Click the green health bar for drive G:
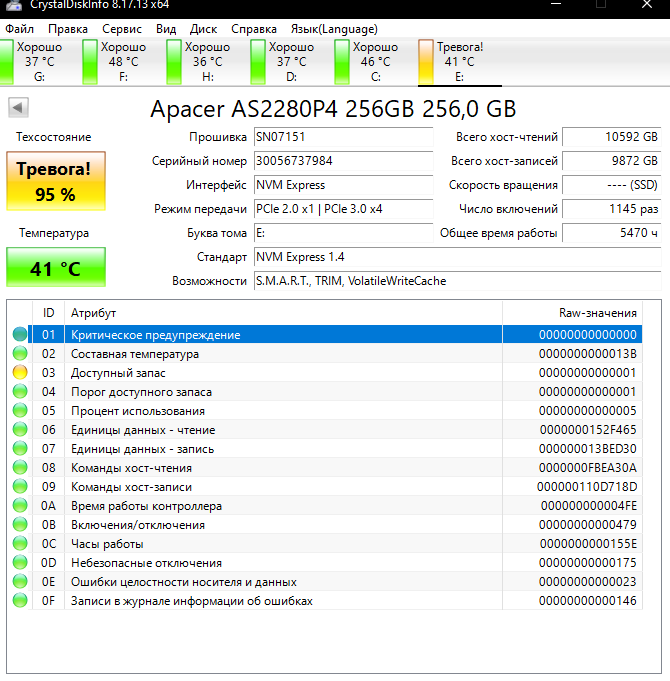 pos(7,62)
